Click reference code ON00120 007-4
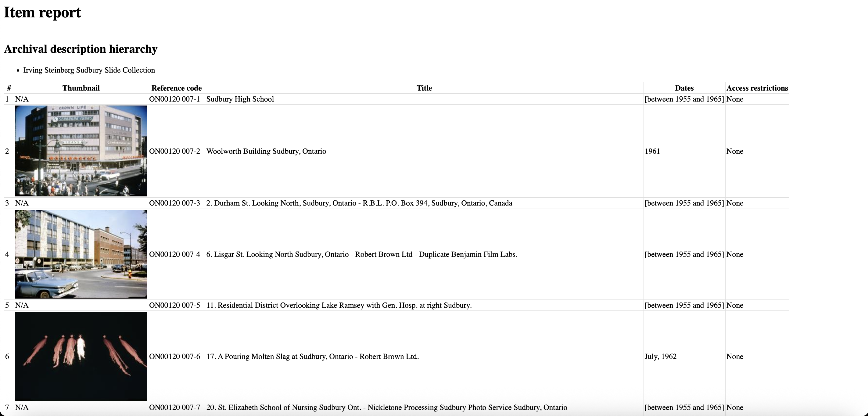Viewport: 868px width, 416px height. (x=174, y=254)
